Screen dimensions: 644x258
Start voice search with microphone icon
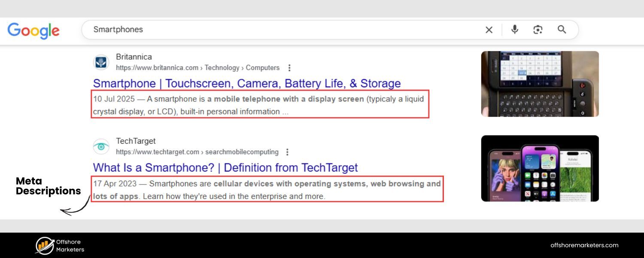click(515, 30)
